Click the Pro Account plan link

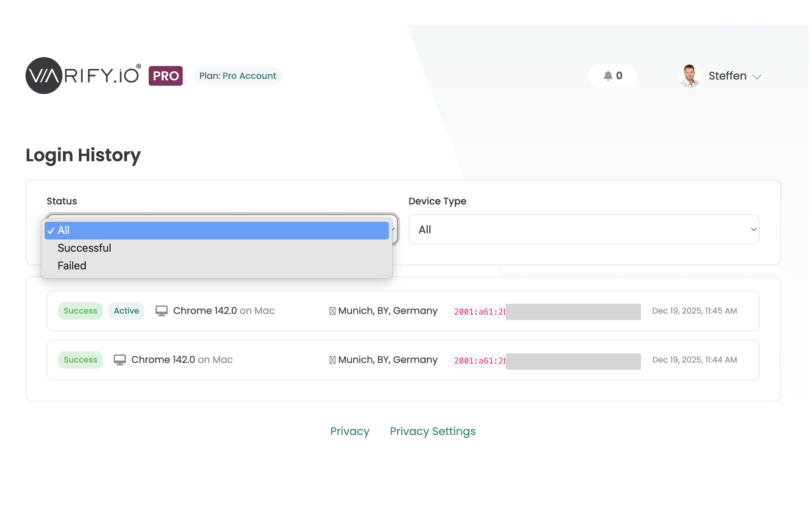pyautogui.click(x=249, y=76)
